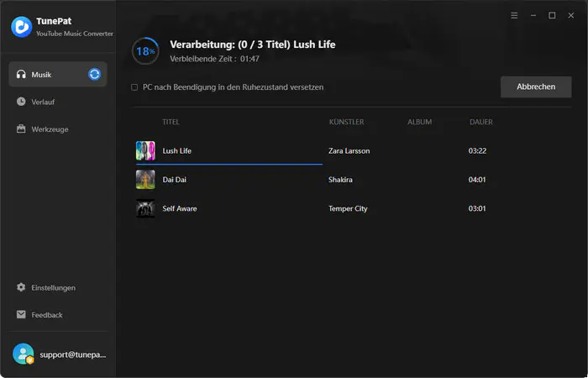Click the Abbrechen button
The height and width of the screenshot is (378, 588).
(536, 87)
